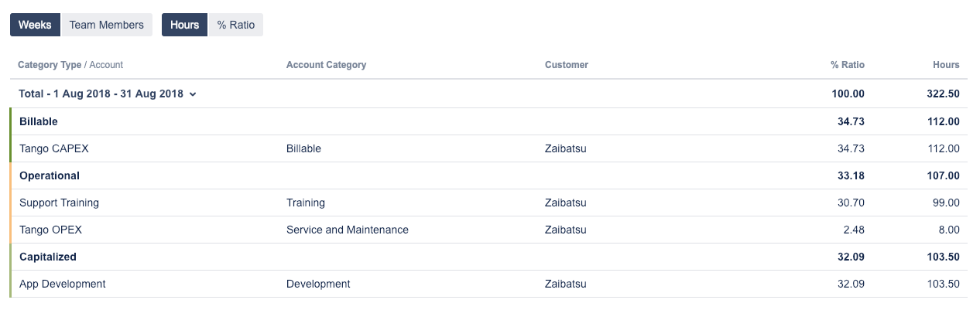Click the Category Type column header
The image size is (980, 310).
pos(49,65)
